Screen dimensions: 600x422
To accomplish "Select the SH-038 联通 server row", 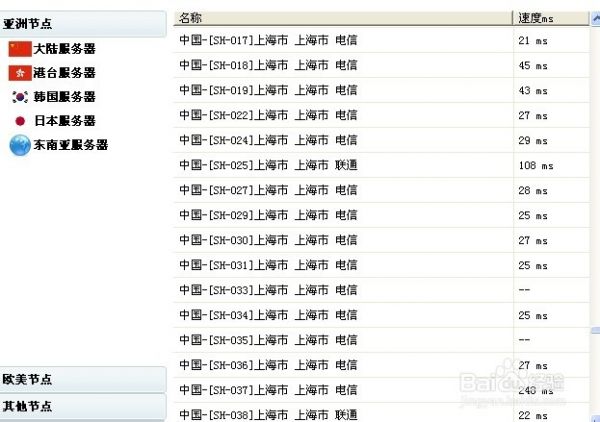I will coord(268,414).
